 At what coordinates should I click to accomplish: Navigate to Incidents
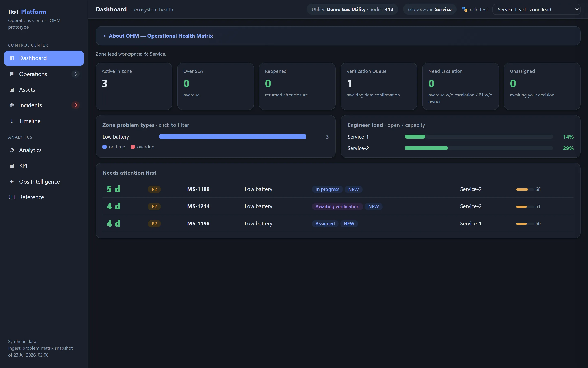click(x=44, y=105)
